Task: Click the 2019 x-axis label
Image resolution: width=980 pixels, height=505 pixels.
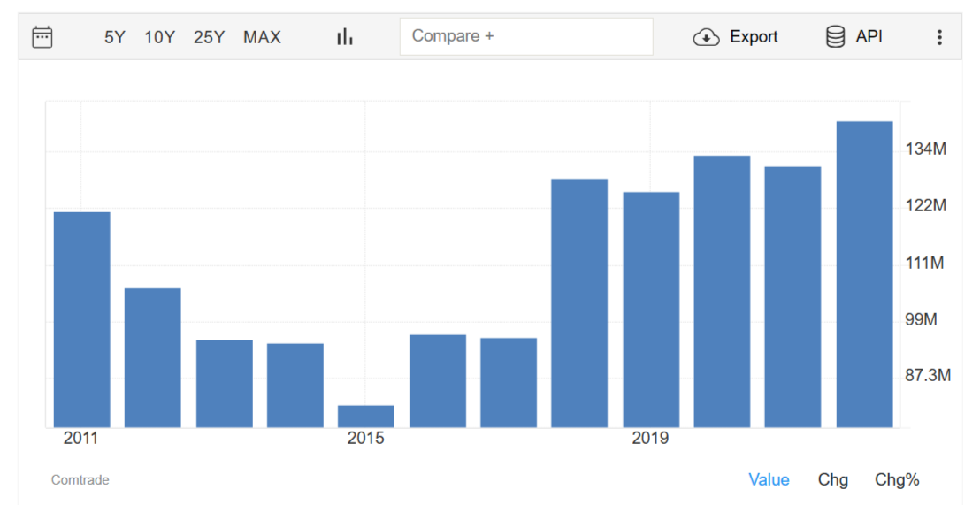Action: pos(650,438)
